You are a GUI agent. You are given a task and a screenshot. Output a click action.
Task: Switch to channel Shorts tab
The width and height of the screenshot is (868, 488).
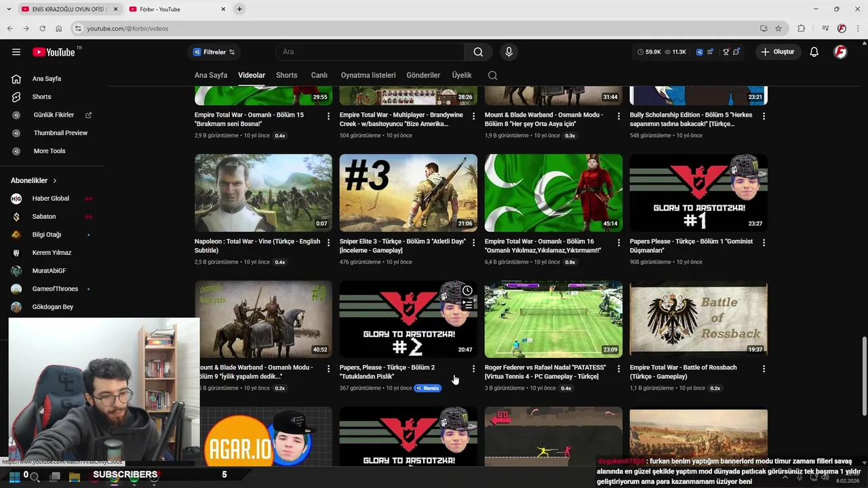[x=287, y=75]
